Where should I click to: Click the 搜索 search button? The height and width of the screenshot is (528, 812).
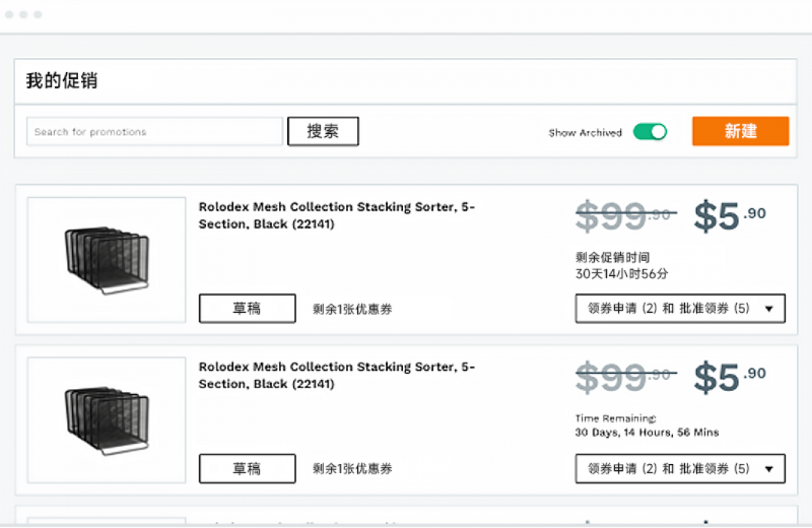coord(323,131)
